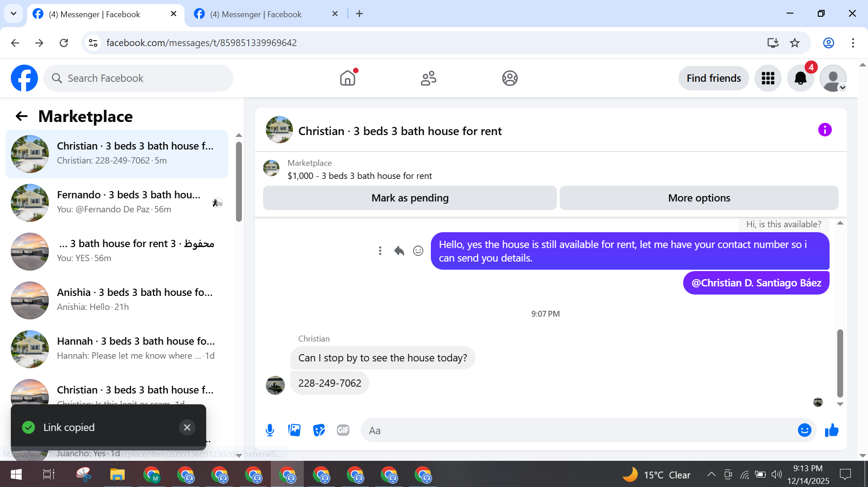Open more actions for the sent message
868x487 pixels.
pos(380,251)
